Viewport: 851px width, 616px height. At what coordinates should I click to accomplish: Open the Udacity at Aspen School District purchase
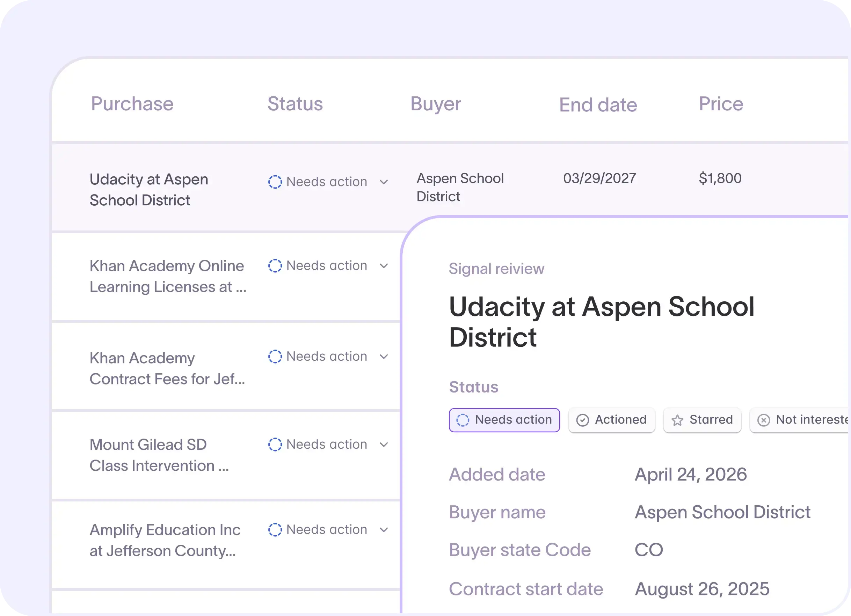(x=149, y=190)
